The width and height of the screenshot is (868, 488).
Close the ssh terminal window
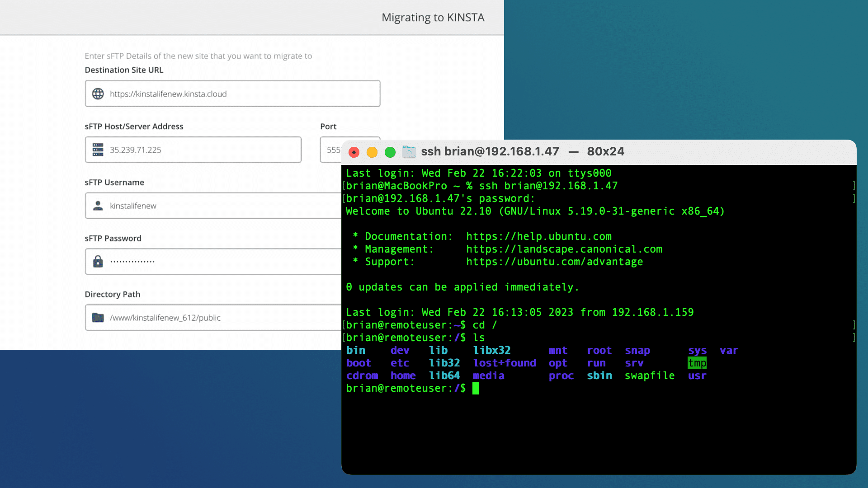coord(354,152)
